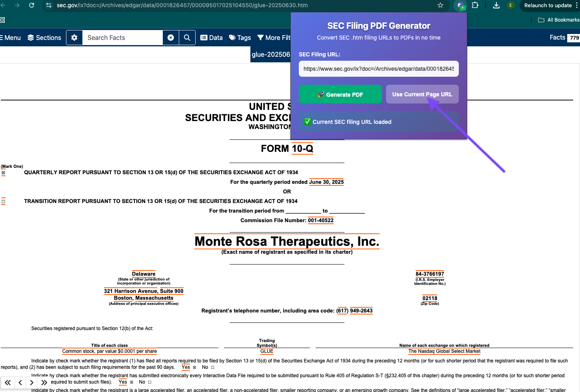This screenshot has width=580, height=392.
Task: Click Common stock par value fact
Action: (110, 351)
